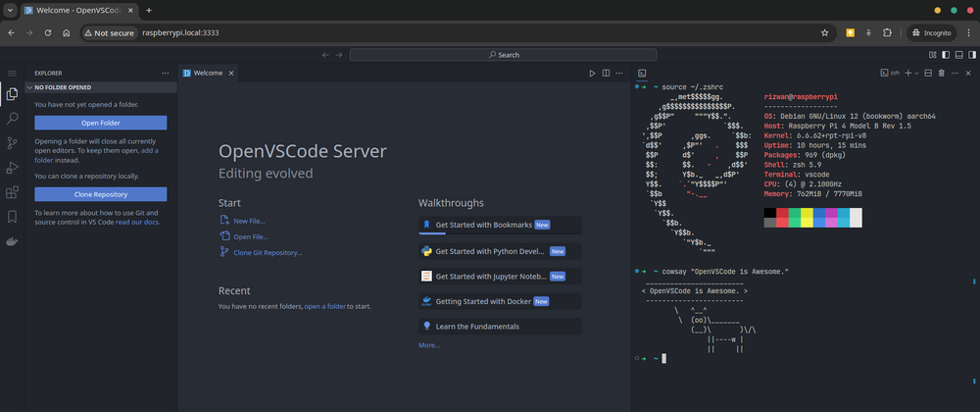Image resolution: width=980 pixels, height=412 pixels.
Task: Toggle the hamburger application menu
Action: (x=12, y=74)
